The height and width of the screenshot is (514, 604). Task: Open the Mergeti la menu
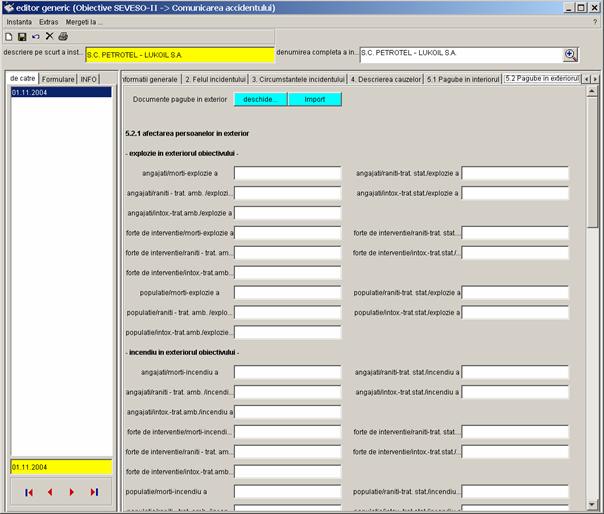[x=84, y=21]
